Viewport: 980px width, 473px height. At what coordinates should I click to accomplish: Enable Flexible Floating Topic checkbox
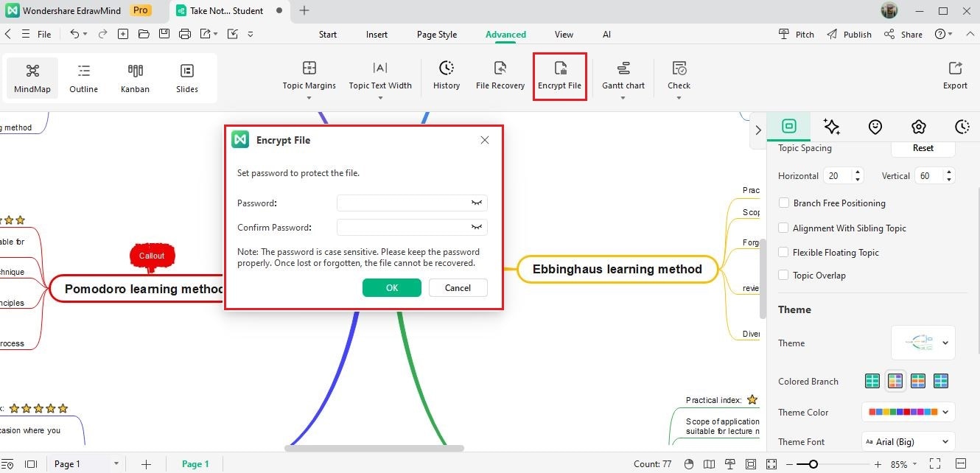point(784,252)
